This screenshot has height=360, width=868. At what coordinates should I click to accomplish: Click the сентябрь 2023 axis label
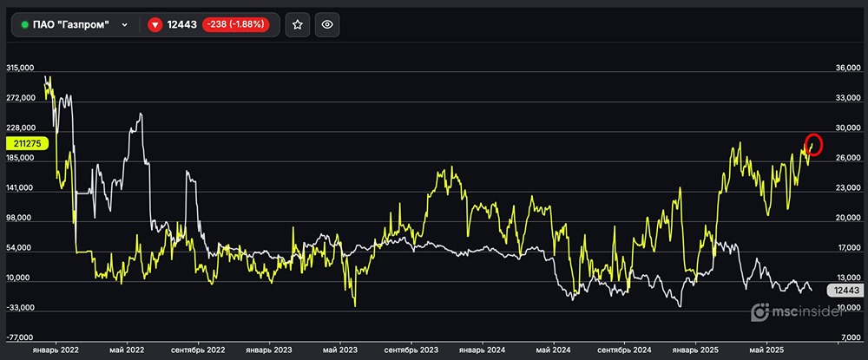click(410, 350)
